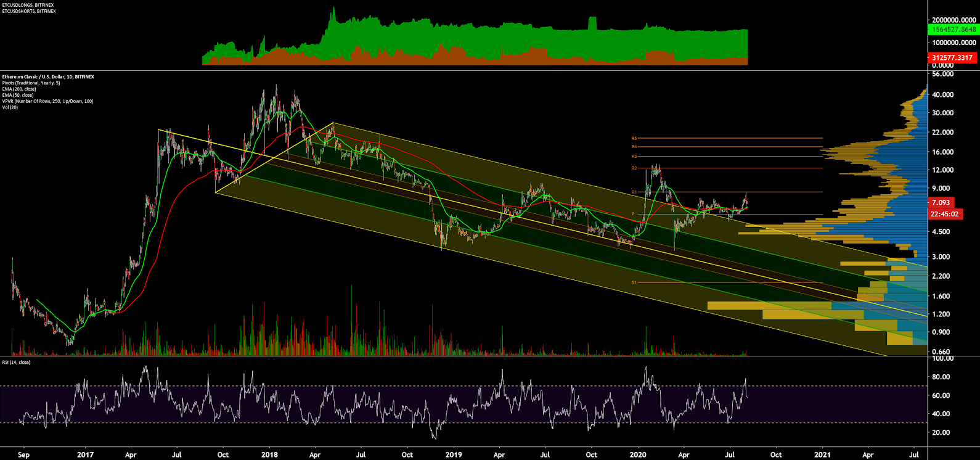Click the RSI 40.00 scale label
The image size is (980, 460).
point(941,414)
